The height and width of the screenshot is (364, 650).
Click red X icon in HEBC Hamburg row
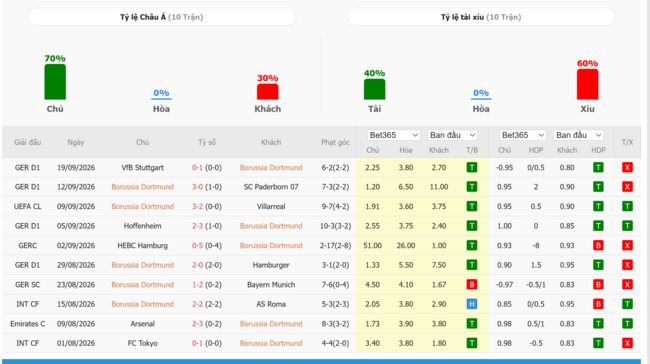627,245
